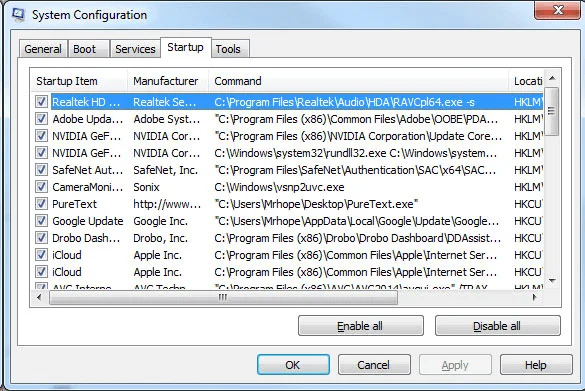Select NVIDIA Corporation Update Core command cell

coord(358,136)
